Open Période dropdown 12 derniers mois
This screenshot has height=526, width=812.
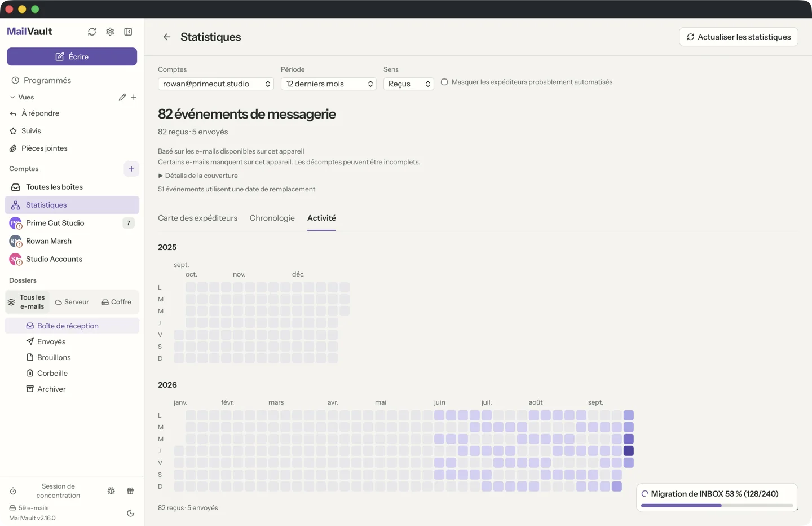click(x=329, y=84)
